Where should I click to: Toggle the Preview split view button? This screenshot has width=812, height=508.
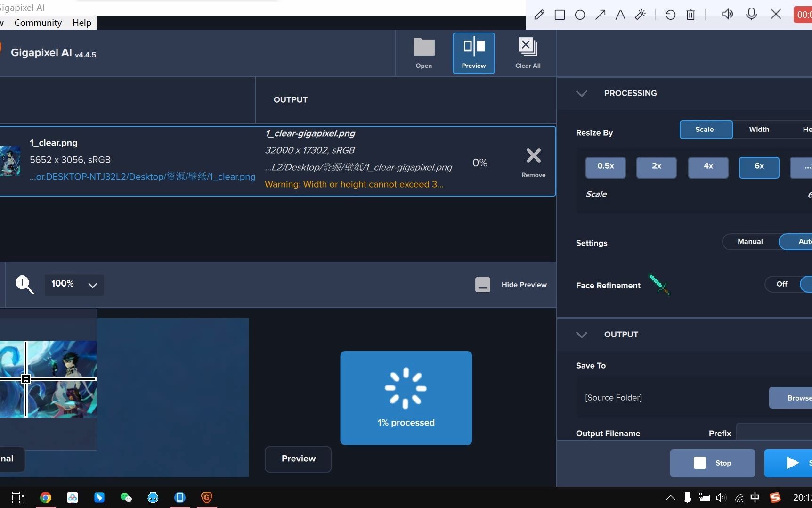click(474, 53)
